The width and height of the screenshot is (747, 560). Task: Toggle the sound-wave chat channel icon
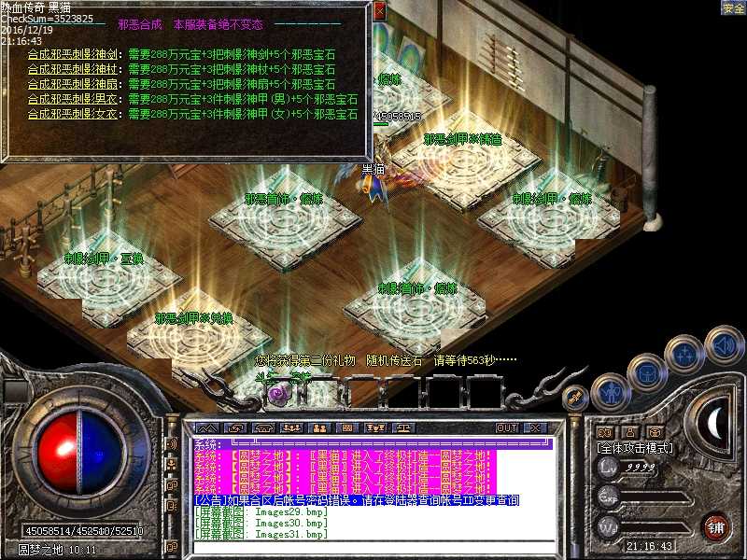(172, 443)
